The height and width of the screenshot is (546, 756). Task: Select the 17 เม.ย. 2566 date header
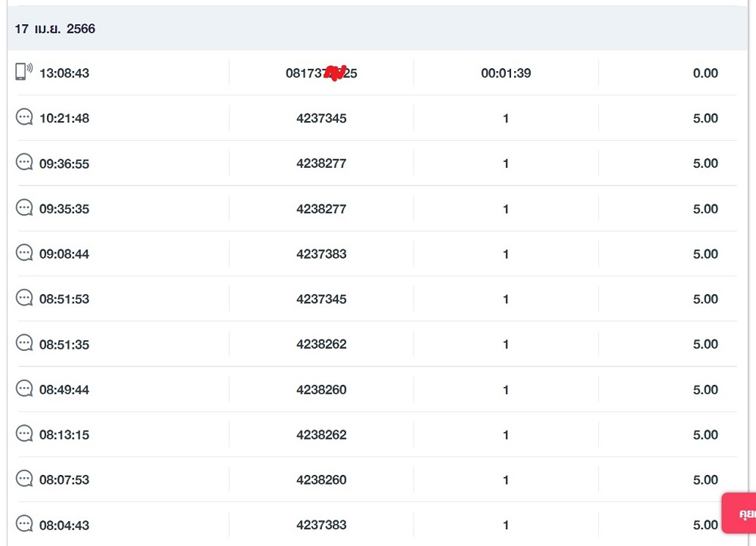coord(55,29)
